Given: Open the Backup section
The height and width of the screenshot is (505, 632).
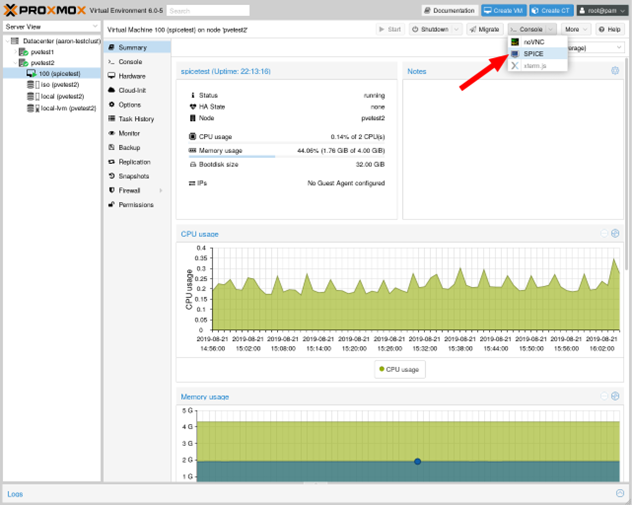Looking at the screenshot, I should (129, 147).
